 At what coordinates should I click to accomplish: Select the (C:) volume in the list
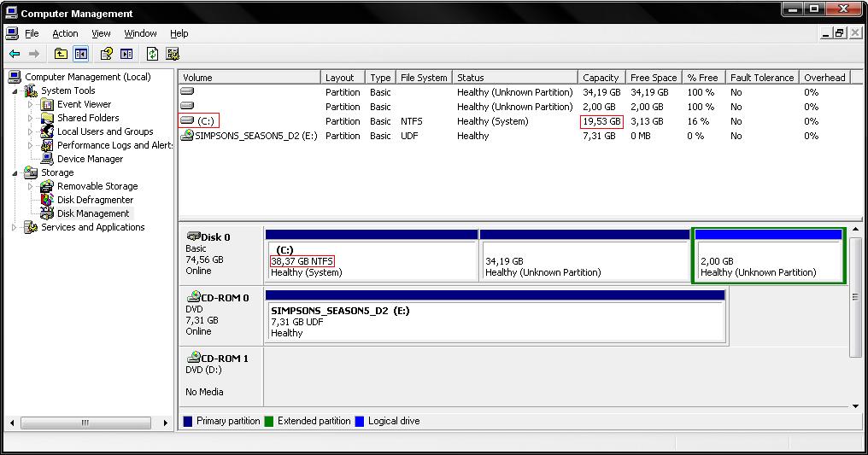click(206, 121)
